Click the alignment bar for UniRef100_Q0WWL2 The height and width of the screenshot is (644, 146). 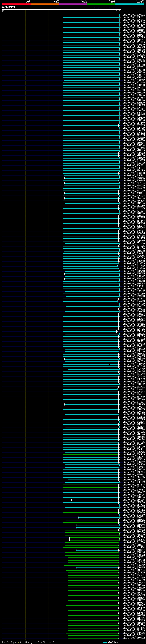pyautogui.click(x=92, y=15)
